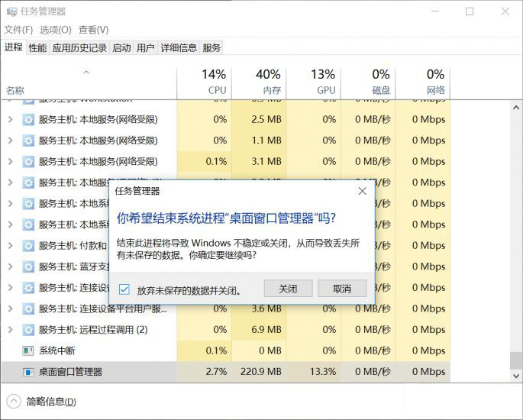Image resolution: width=523 pixels, height=420 pixels.
Task: Click the Task Manager title bar icon
Action: (x=11, y=11)
